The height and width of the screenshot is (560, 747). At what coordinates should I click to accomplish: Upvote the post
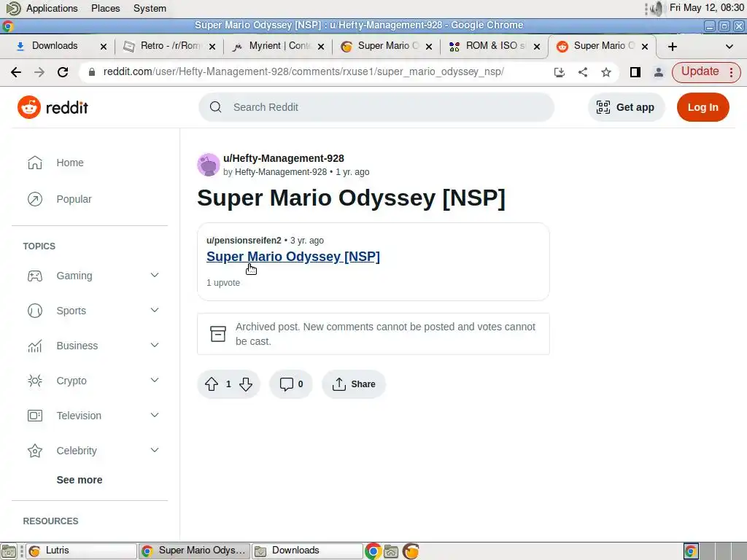pyautogui.click(x=212, y=384)
